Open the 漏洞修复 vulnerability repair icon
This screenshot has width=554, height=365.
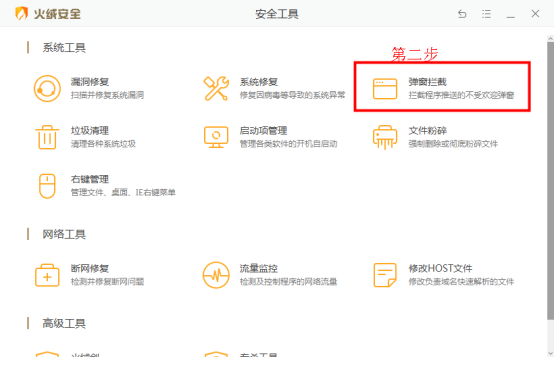click(47, 88)
